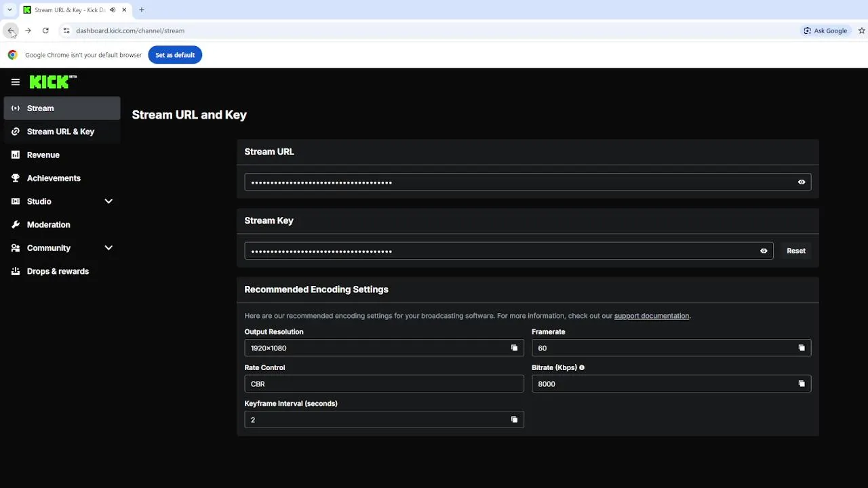This screenshot has height=488, width=868.
Task: Open Achievements in the sidebar
Action: coord(54,178)
